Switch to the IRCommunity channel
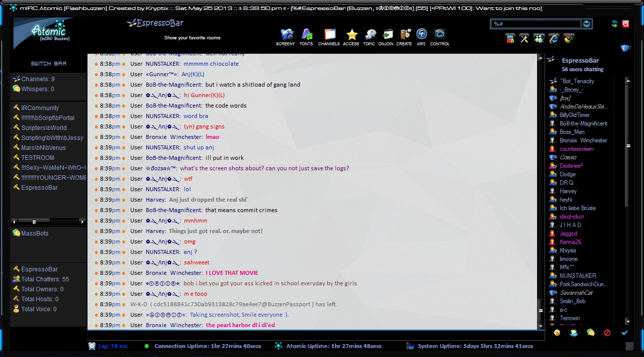644x357 pixels. [x=36, y=108]
